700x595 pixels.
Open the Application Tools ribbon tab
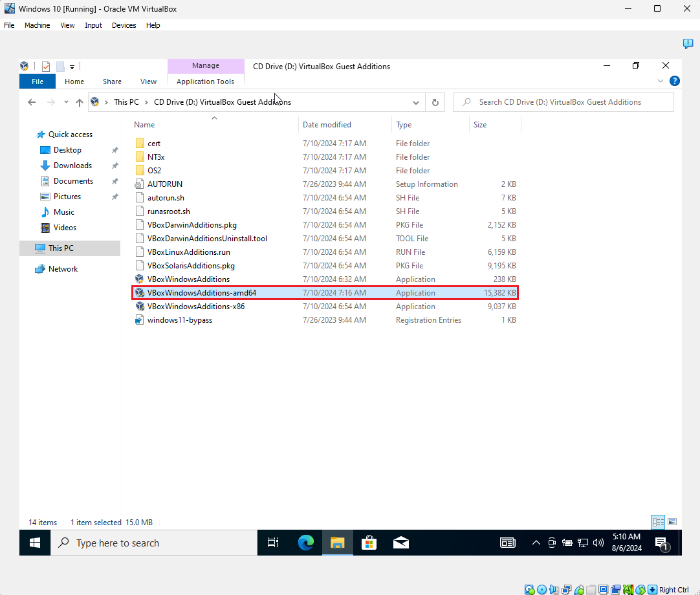pyautogui.click(x=205, y=81)
